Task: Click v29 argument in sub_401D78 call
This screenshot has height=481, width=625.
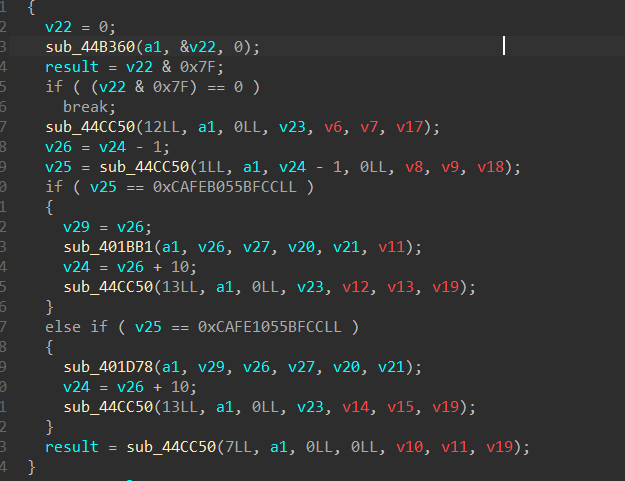Action: point(211,367)
